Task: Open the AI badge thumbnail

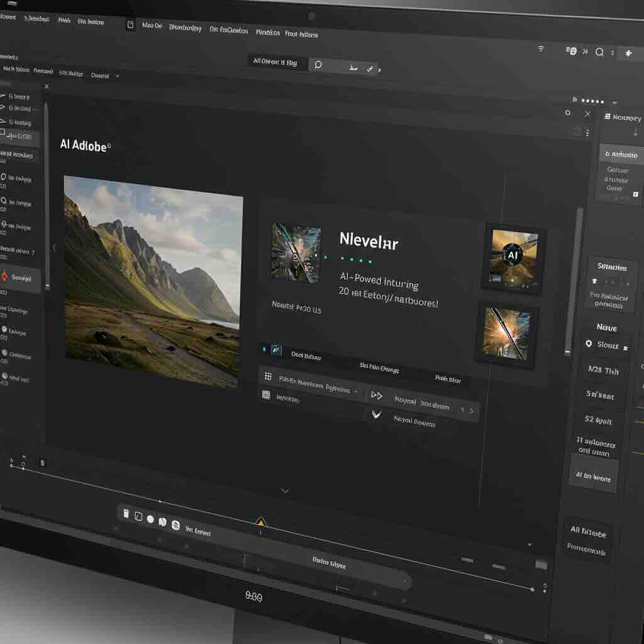Action: click(x=513, y=257)
